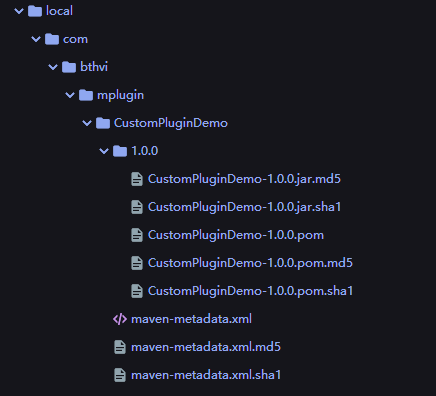Screen dimensions: 436x396
Task: Click the bthvi folder icon
Action: pos(69,67)
